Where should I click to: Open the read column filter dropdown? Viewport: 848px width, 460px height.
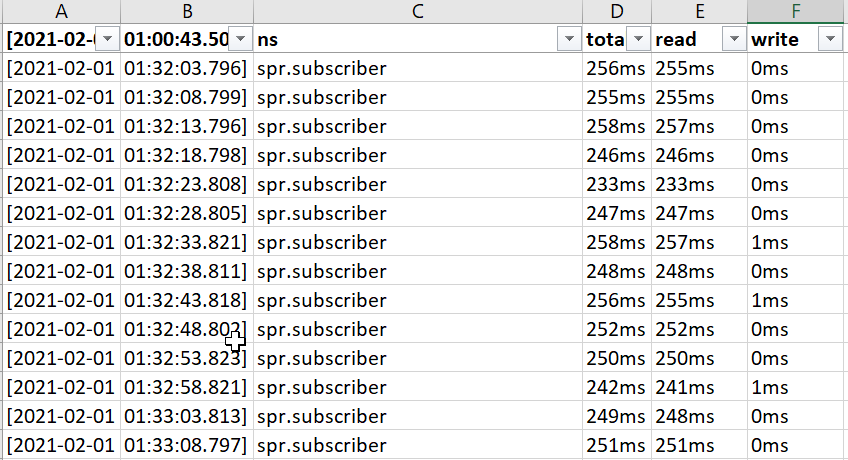coord(734,39)
